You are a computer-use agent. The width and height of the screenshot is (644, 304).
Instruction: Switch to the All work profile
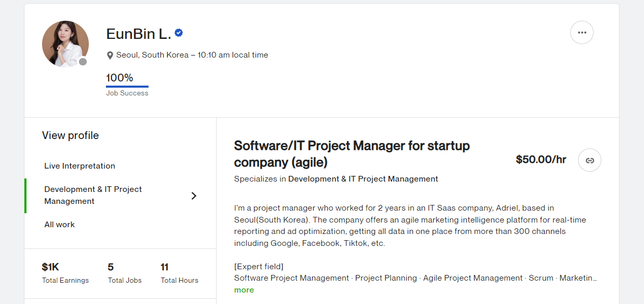(x=60, y=225)
